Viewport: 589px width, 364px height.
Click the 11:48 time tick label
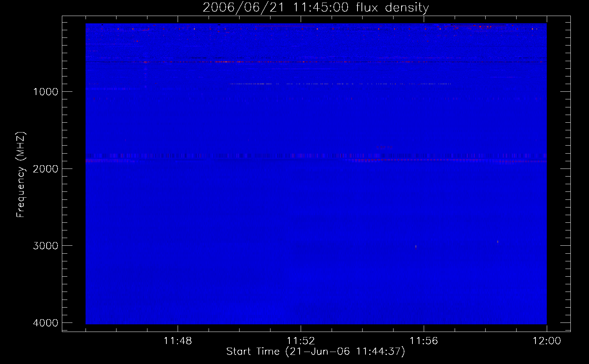[x=178, y=341]
